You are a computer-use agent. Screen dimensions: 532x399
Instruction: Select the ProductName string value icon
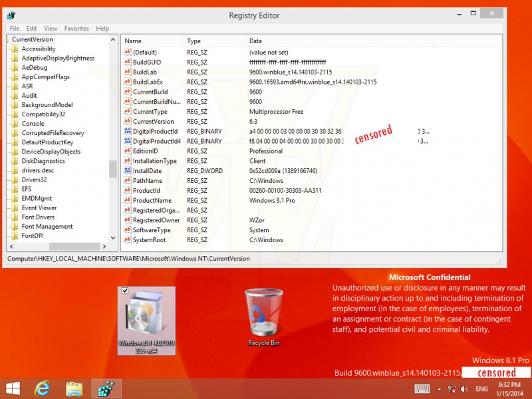128,200
